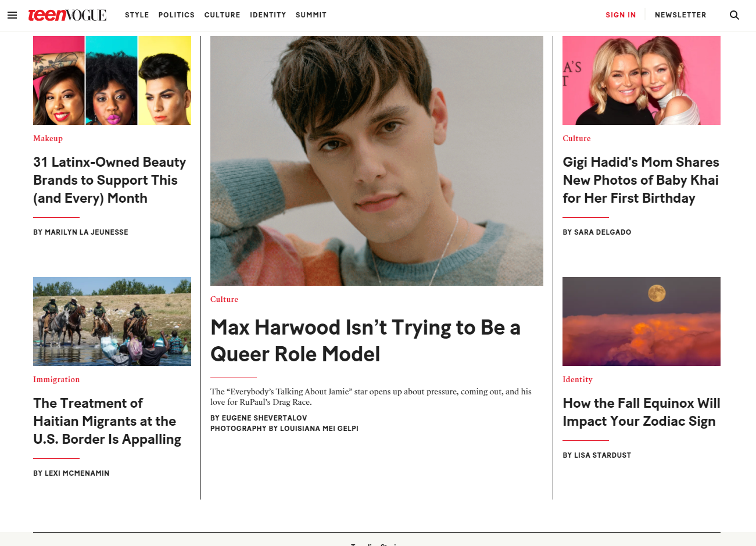Image resolution: width=756 pixels, height=546 pixels.
Task: Open the Summit nav link
Action: coord(311,15)
